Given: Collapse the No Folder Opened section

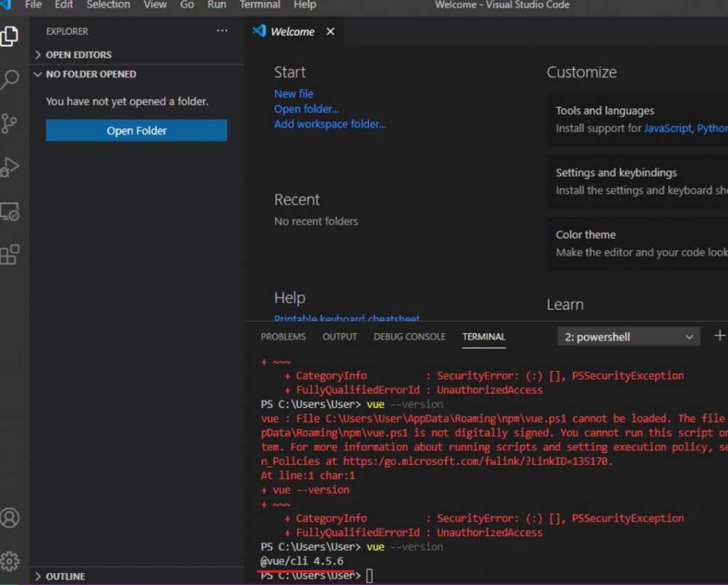Looking at the screenshot, I should coord(85,75).
